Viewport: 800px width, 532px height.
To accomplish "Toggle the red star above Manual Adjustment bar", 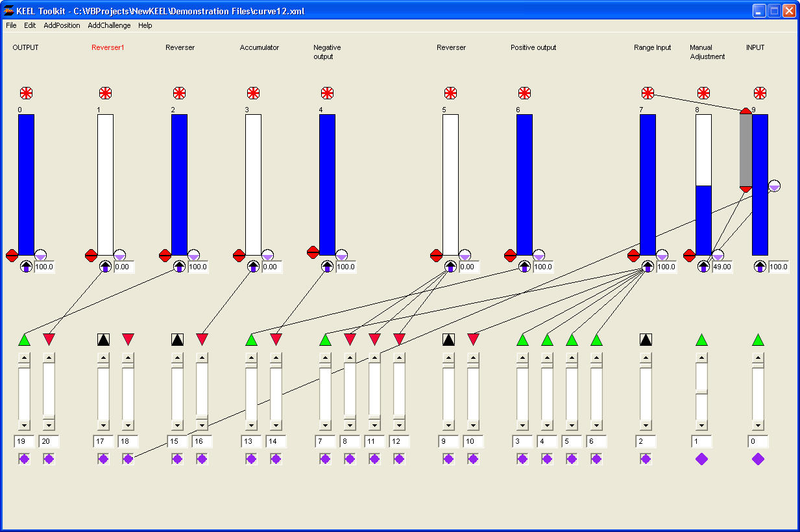I will tap(703, 93).
